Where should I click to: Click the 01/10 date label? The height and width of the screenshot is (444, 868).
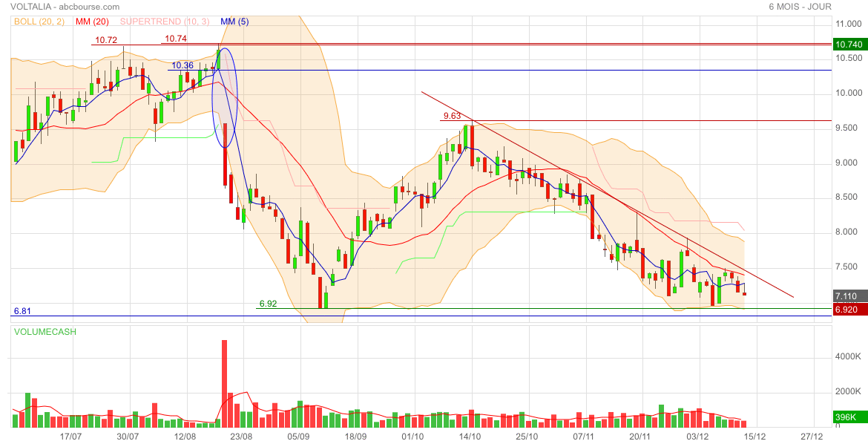coord(412,437)
